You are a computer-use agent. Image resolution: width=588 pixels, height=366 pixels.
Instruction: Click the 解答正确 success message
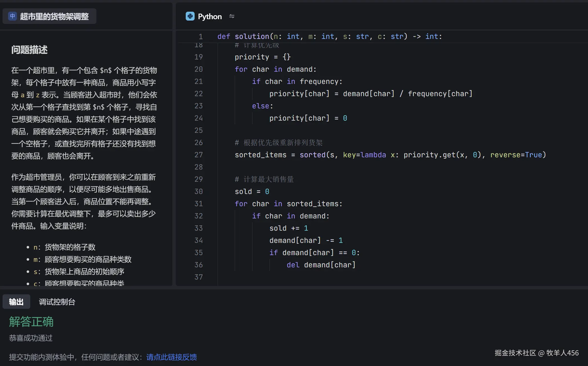click(31, 322)
